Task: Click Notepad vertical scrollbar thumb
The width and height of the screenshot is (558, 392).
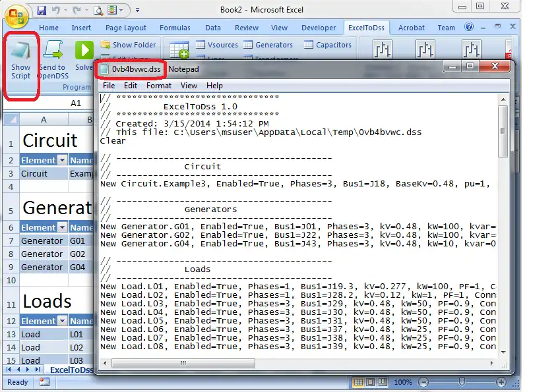Action: pyautogui.click(x=503, y=131)
